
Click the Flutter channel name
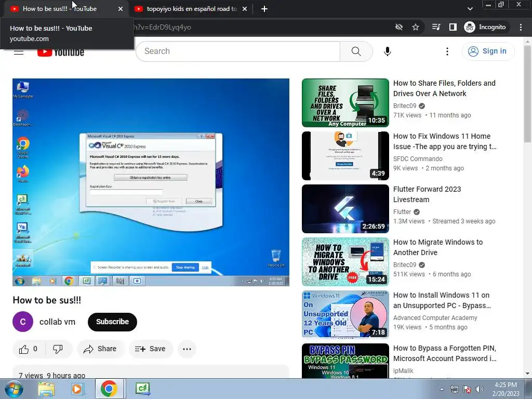point(402,212)
